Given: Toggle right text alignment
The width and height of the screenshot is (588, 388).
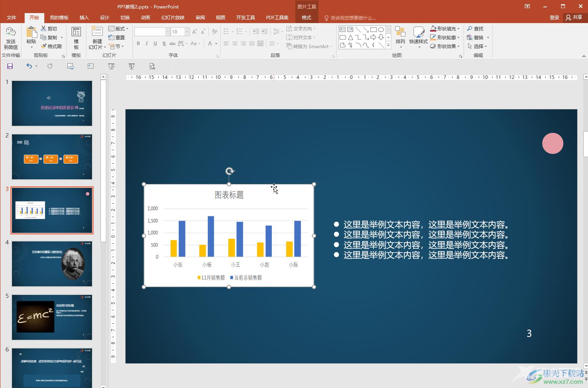Looking at the screenshot, I should pos(243,43).
